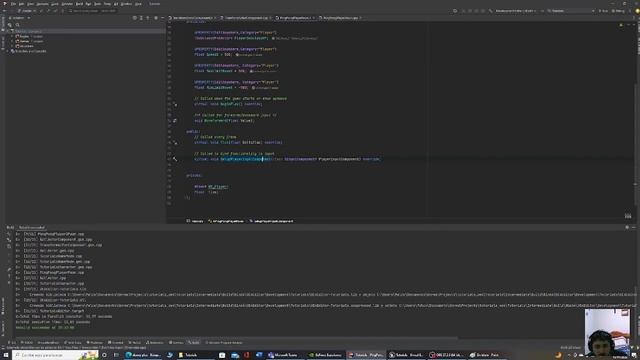Open Windows Start menu
Image resolution: width=640 pixels, height=360 pixels.
[6, 355]
